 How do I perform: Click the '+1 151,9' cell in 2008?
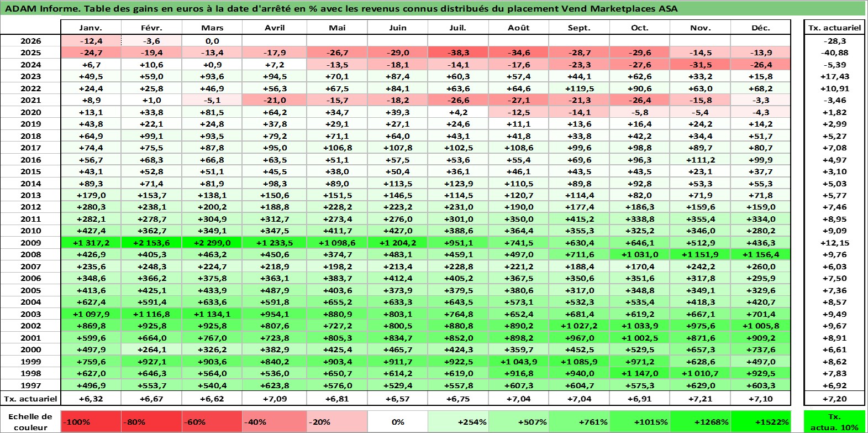point(700,254)
